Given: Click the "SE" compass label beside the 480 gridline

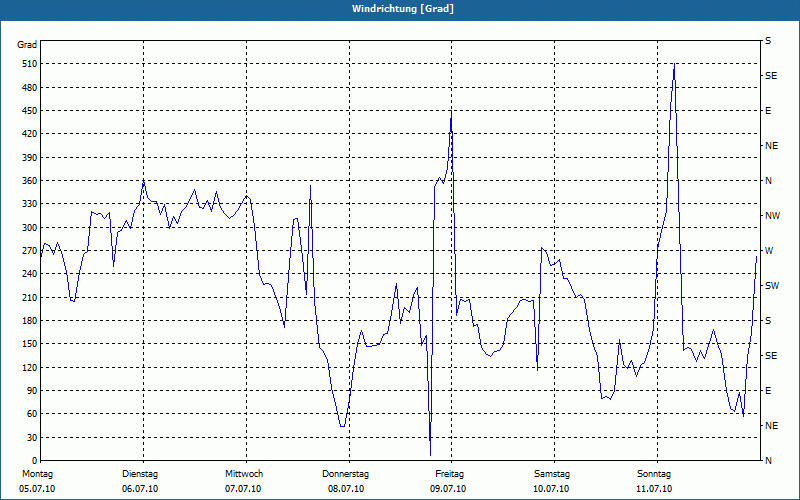Looking at the screenshot, I should (771, 76).
